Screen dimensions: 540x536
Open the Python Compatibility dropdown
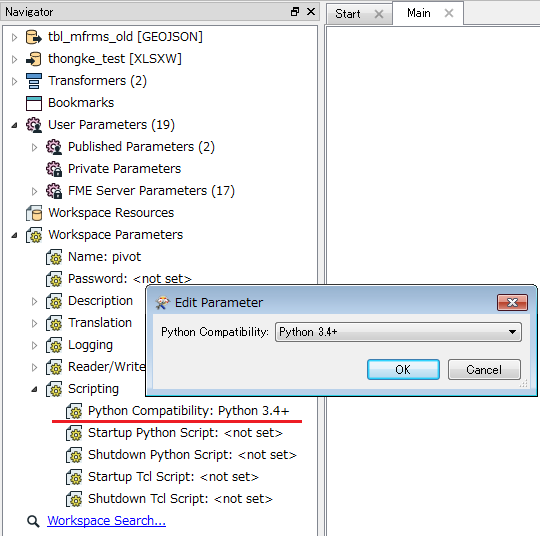click(398, 332)
